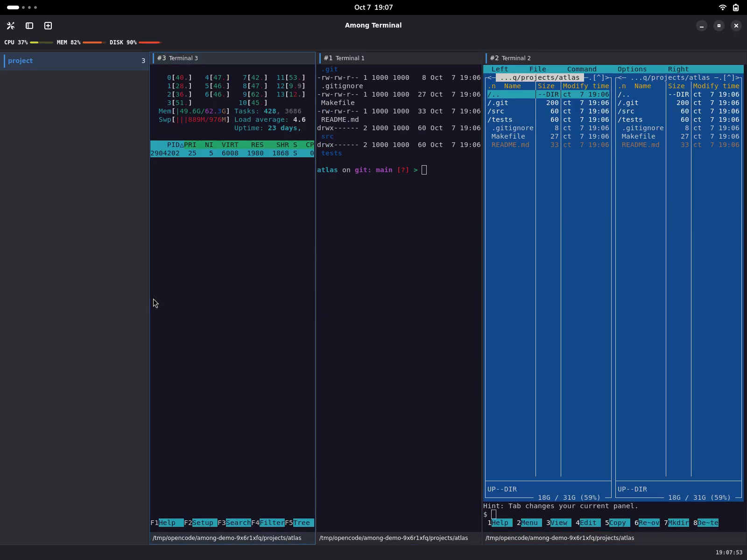
Task: Toggle the sidebar panel icon
Action: (x=29, y=26)
